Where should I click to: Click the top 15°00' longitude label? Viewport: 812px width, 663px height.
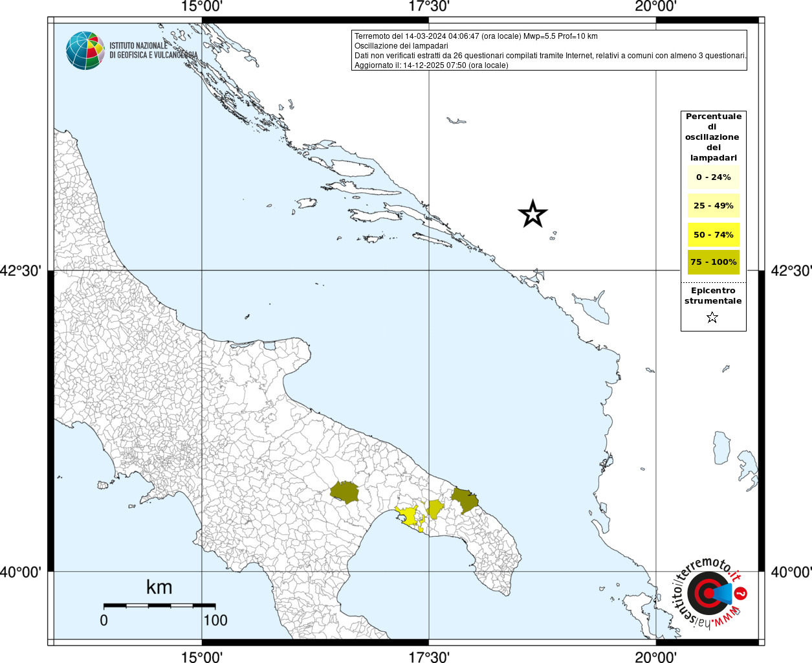point(202,6)
